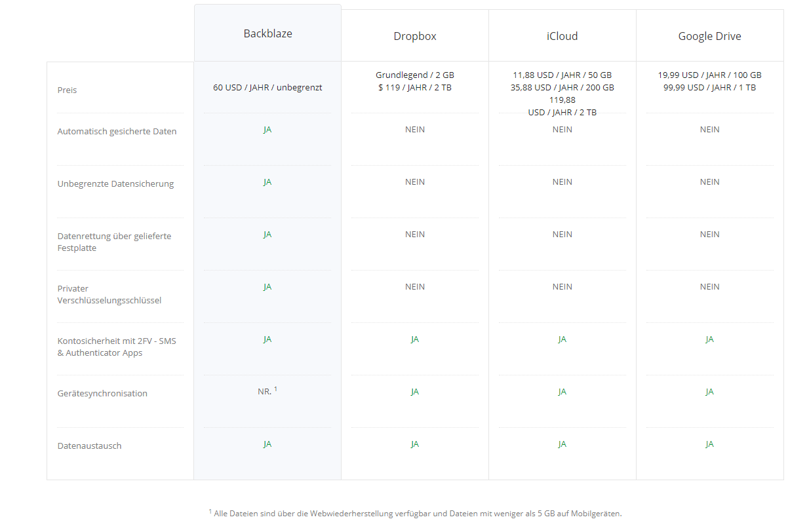Click Google Drive JA for Gerätesynchronisation
Viewport: 809px width, 532px height.
[709, 391]
